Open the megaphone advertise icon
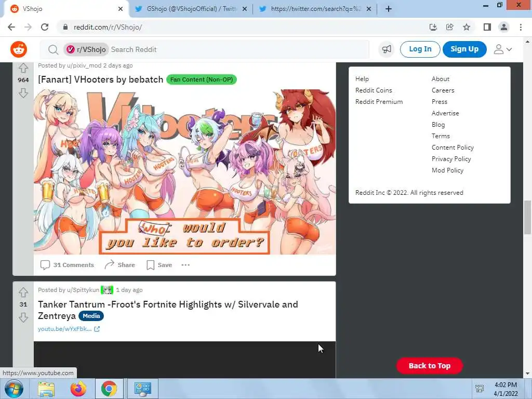Image resolution: width=532 pixels, height=399 pixels. pyautogui.click(x=387, y=49)
